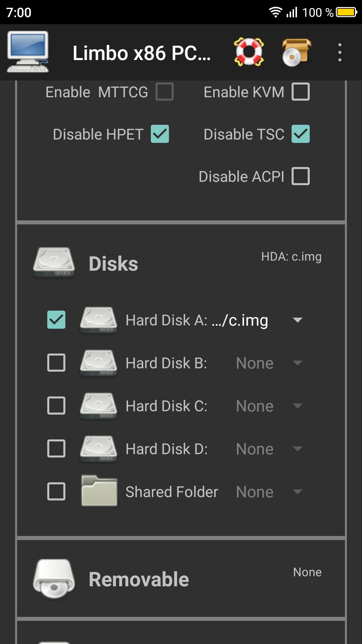
Task: Expand the Removable section header
Action: coord(139,579)
